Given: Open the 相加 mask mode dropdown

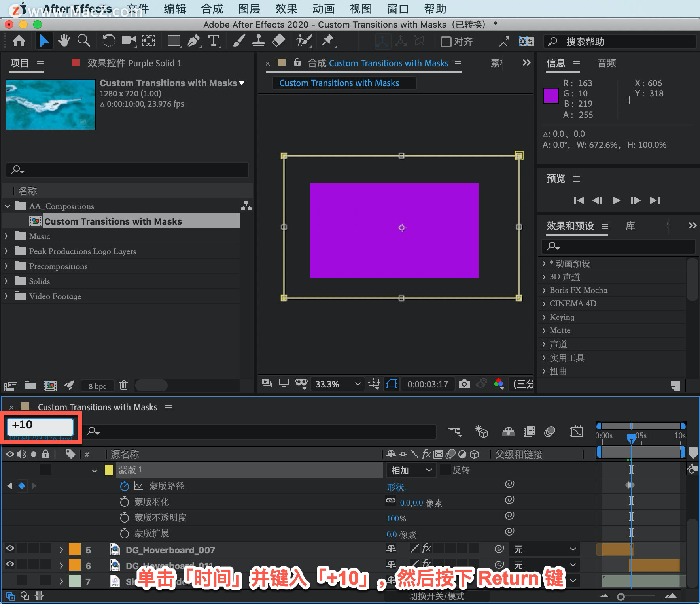Looking at the screenshot, I should (x=411, y=470).
